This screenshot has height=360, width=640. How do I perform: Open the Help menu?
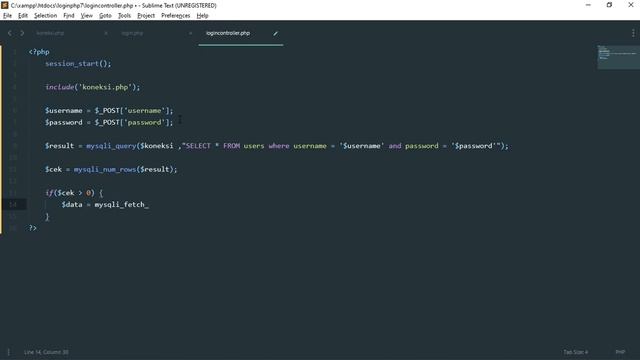pyautogui.click(x=202, y=16)
